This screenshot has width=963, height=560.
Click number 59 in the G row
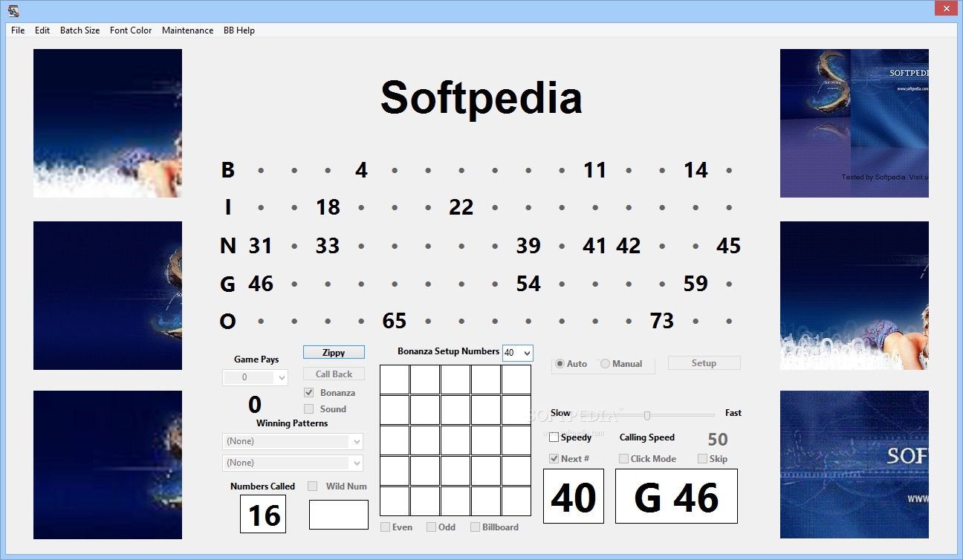[x=695, y=284]
